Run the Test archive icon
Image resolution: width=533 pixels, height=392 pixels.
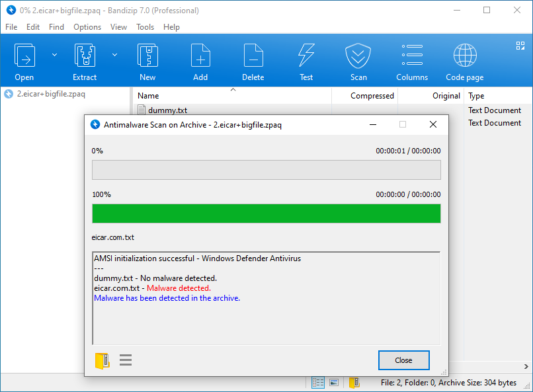click(x=306, y=56)
